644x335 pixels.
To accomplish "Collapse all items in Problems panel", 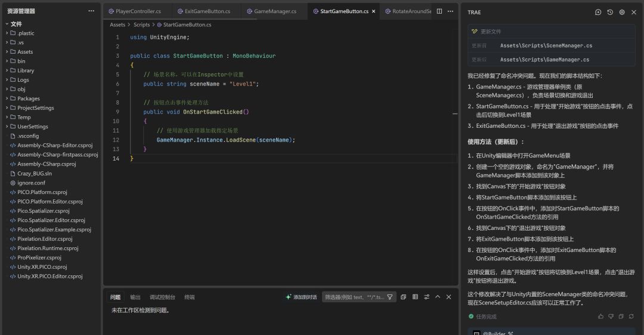I will click(x=404, y=297).
